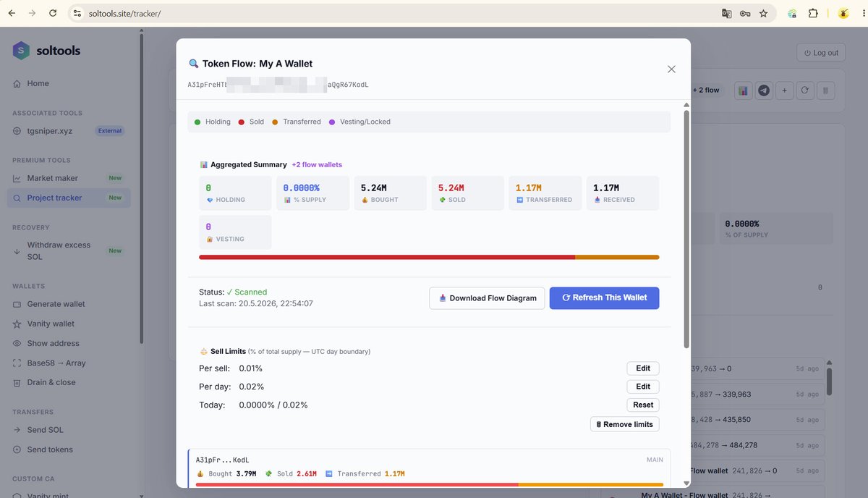Screen dimensions: 868x498
Task: Click the HOLDING summary card
Action: [x=235, y=193]
